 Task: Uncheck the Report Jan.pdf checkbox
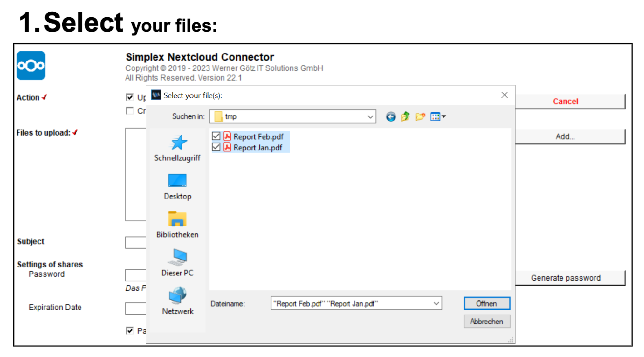[x=216, y=147]
